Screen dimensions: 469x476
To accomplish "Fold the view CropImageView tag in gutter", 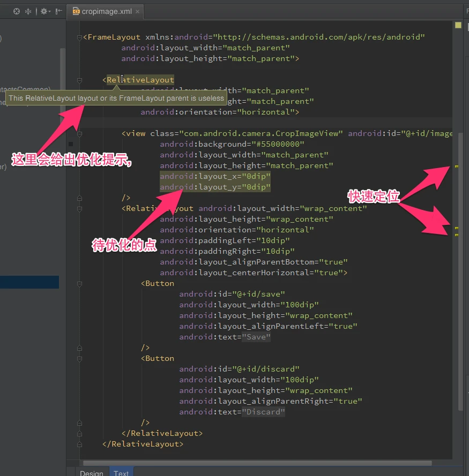I will pos(79,134).
